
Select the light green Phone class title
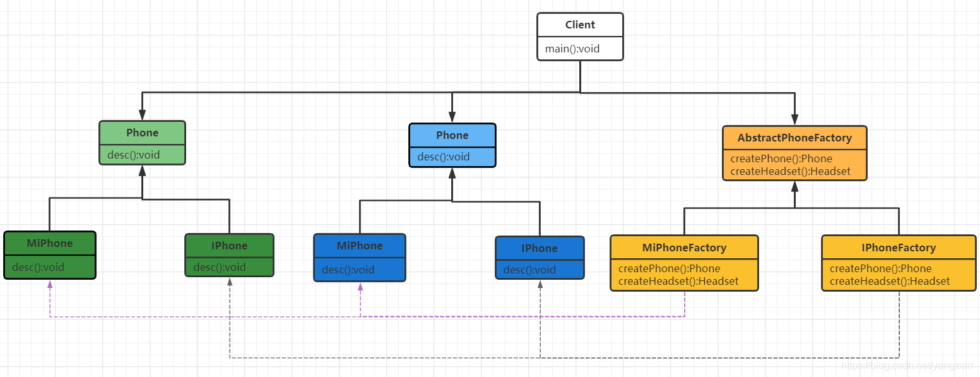point(142,133)
